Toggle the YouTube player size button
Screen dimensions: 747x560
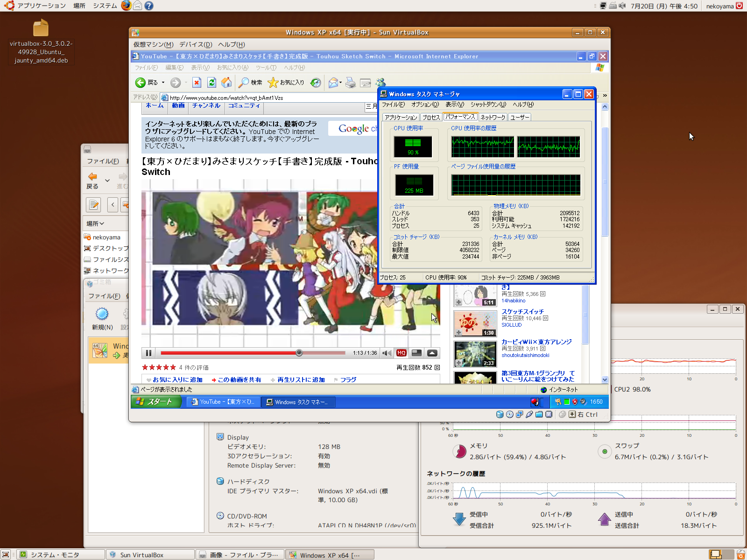[417, 353]
